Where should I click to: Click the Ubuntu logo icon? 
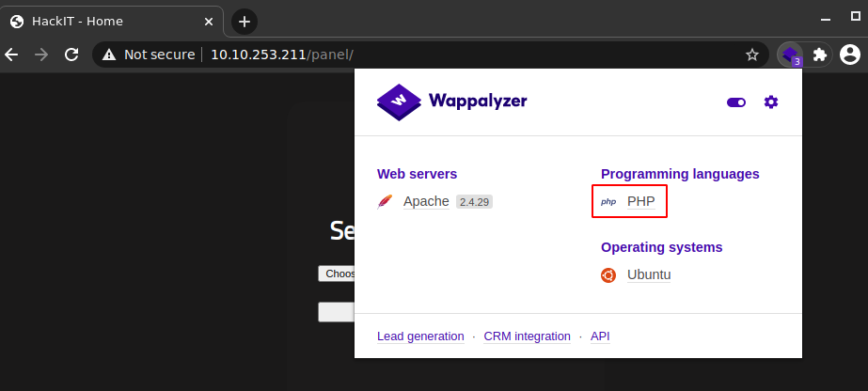pyautogui.click(x=608, y=274)
